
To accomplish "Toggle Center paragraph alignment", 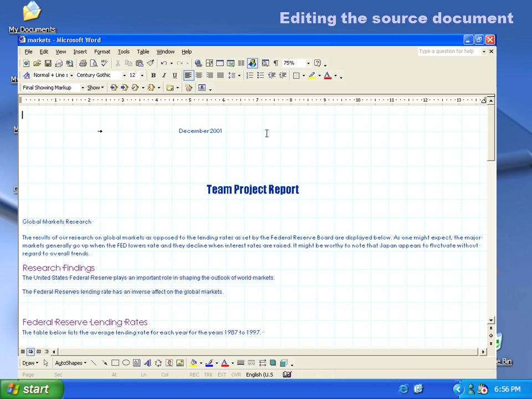I will [x=199, y=75].
